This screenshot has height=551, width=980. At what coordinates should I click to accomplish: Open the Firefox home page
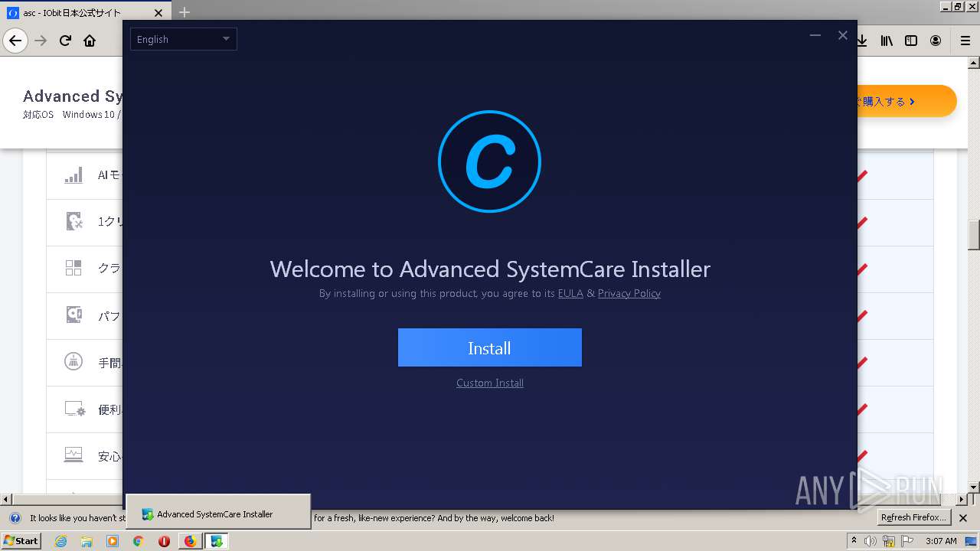tap(90, 41)
